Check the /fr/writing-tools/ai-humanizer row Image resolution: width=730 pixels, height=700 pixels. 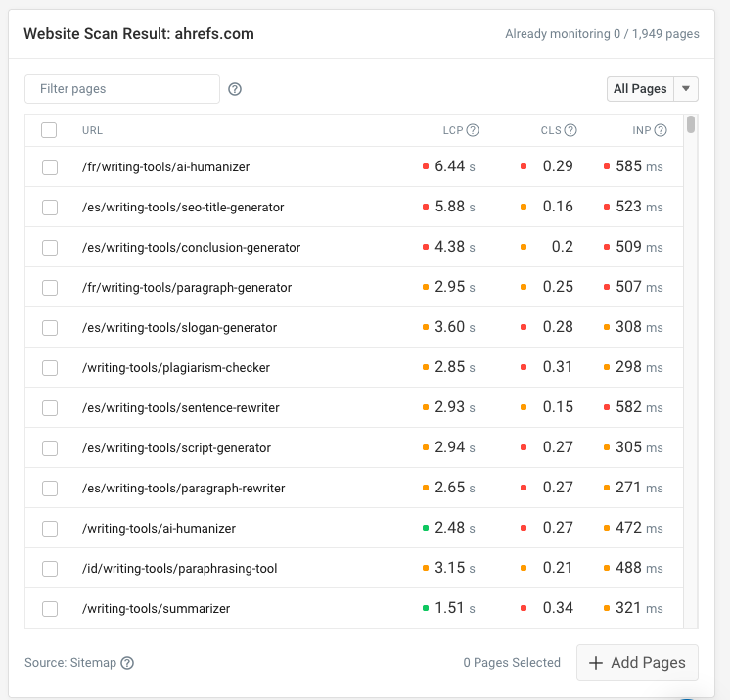pos(50,167)
